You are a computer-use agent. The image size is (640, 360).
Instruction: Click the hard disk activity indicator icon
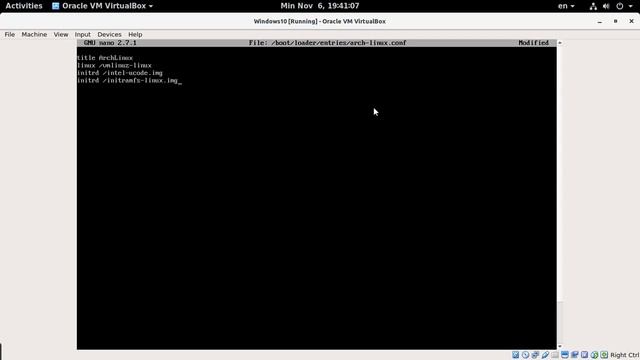pos(516,355)
